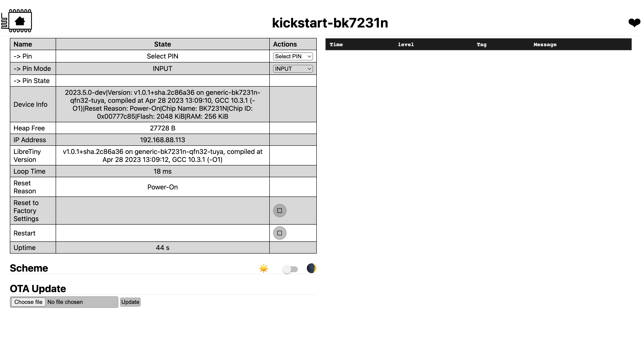This screenshot has height=341, width=644.
Task: Select light mode via the sun icon
Action: [x=264, y=268]
